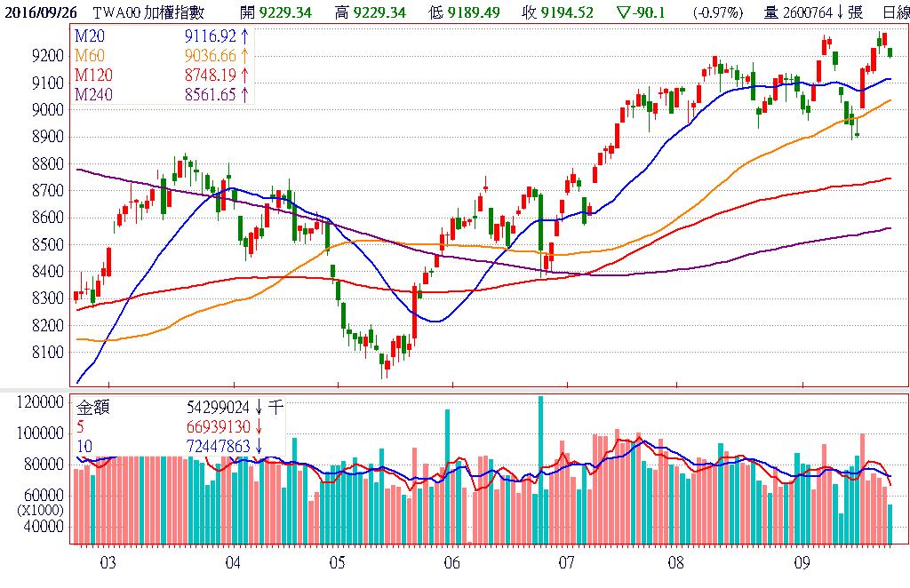
Task: Click the open price 9229.34
Action: coord(284,12)
